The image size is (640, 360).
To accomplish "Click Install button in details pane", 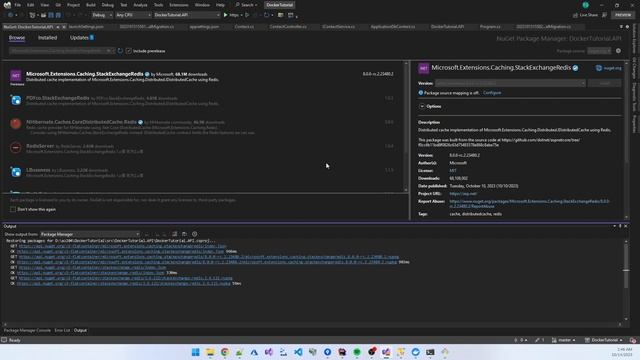I will tap(604, 83).
